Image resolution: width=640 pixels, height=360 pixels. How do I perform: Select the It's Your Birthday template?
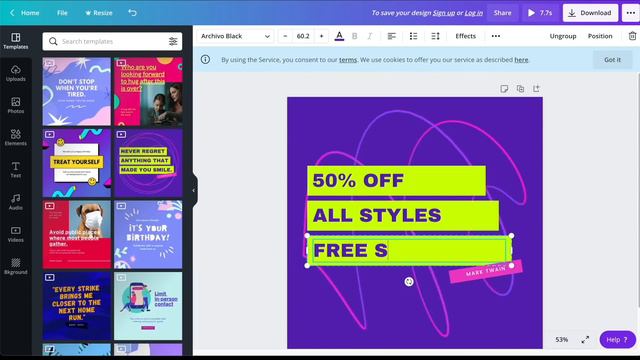pyautogui.click(x=148, y=234)
